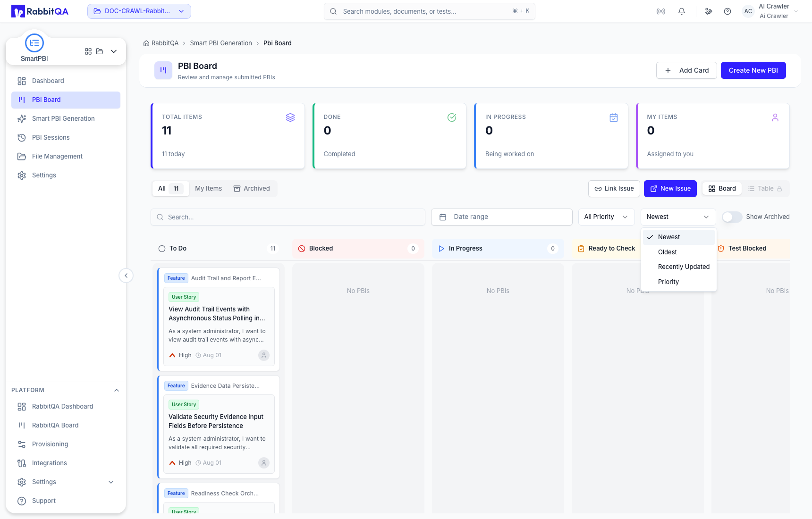
Task: Open Support in Platform section
Action: tap(66, 501)
